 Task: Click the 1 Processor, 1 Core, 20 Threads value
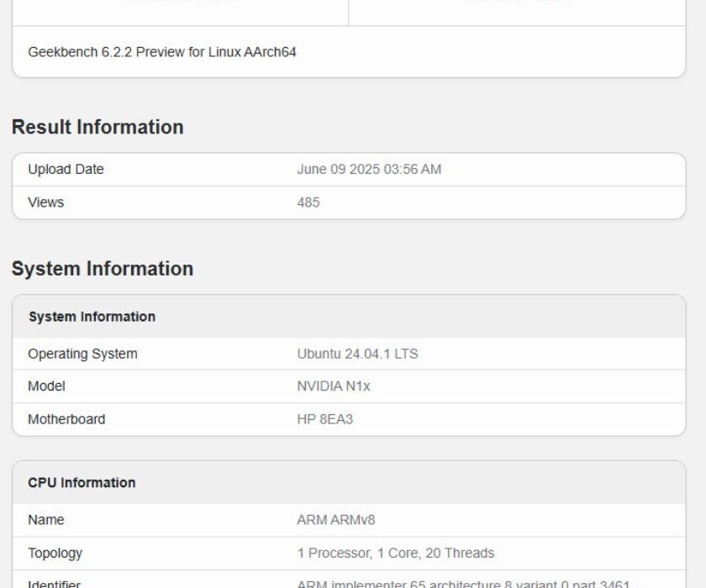point(396,553)
